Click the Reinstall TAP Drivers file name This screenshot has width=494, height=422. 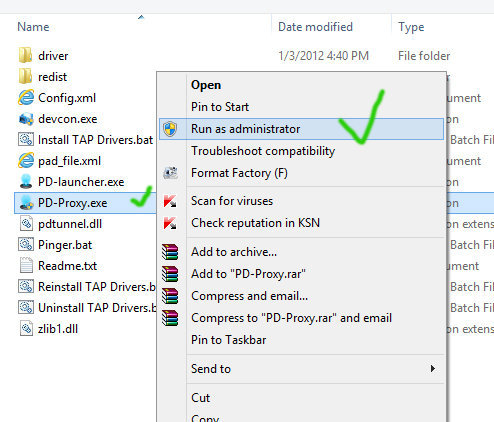[97, 287]
